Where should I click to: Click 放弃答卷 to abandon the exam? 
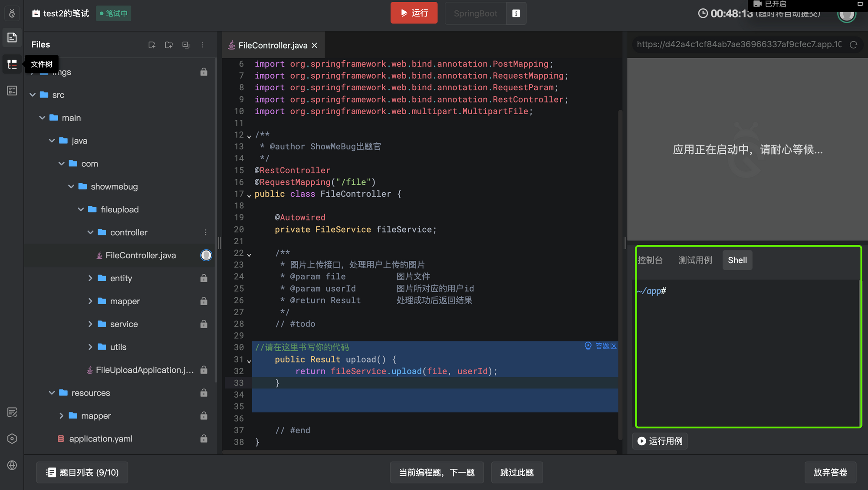[x=830, y=472]
